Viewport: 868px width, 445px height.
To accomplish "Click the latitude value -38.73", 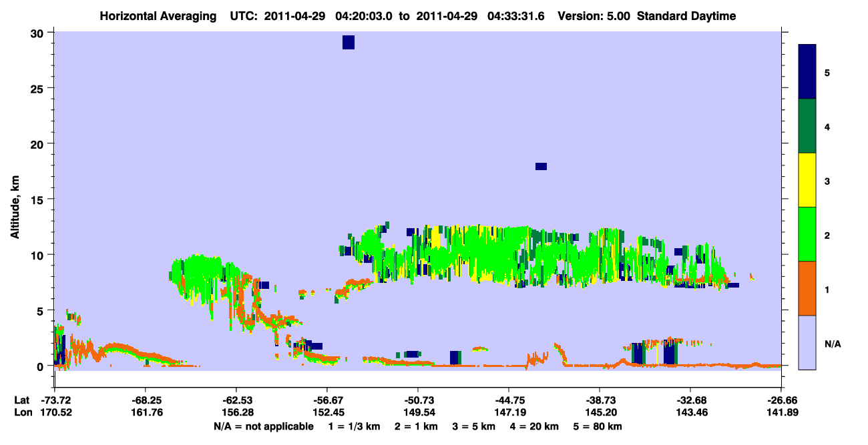I will (x=600, y=400).
